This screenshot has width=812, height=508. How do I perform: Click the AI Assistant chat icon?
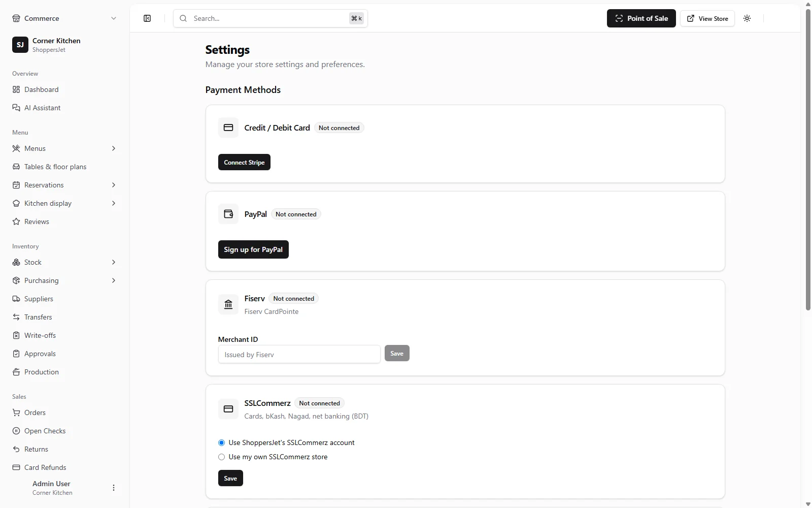16,108
